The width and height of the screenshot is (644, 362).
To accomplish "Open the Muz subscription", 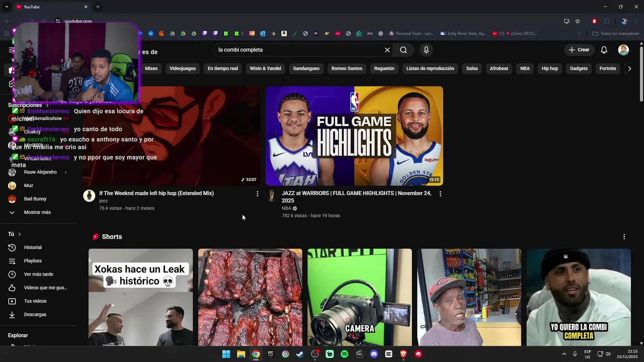I will (x=29, y=186).
